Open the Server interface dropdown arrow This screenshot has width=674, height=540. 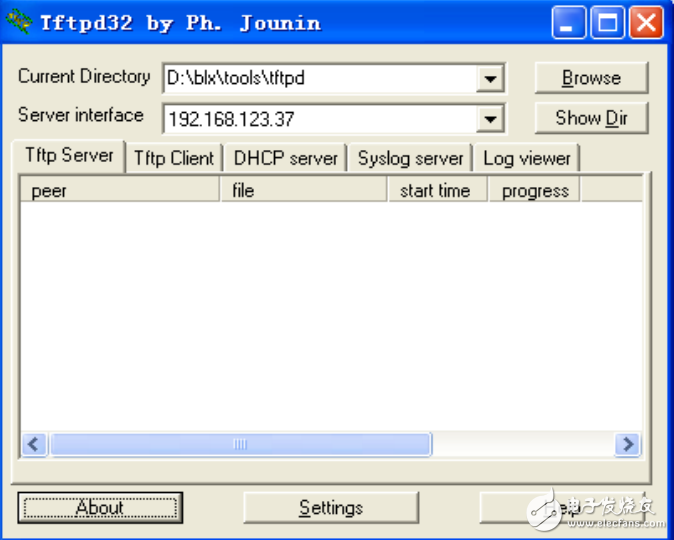point(490,119)
